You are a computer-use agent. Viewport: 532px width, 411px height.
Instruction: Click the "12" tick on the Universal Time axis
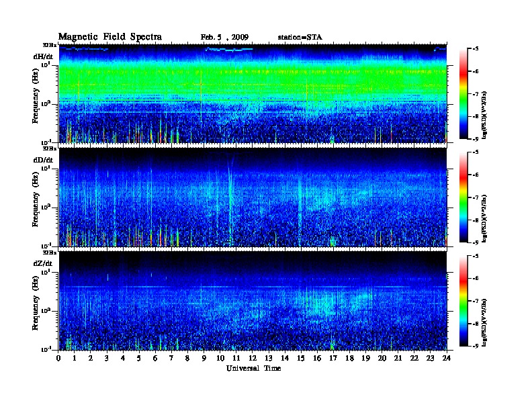[253, 359]
